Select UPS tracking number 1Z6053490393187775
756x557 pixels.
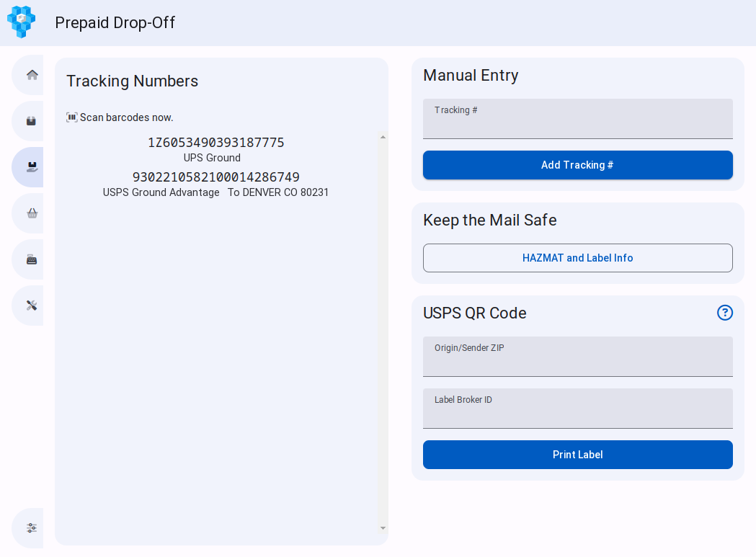(215, 143)
